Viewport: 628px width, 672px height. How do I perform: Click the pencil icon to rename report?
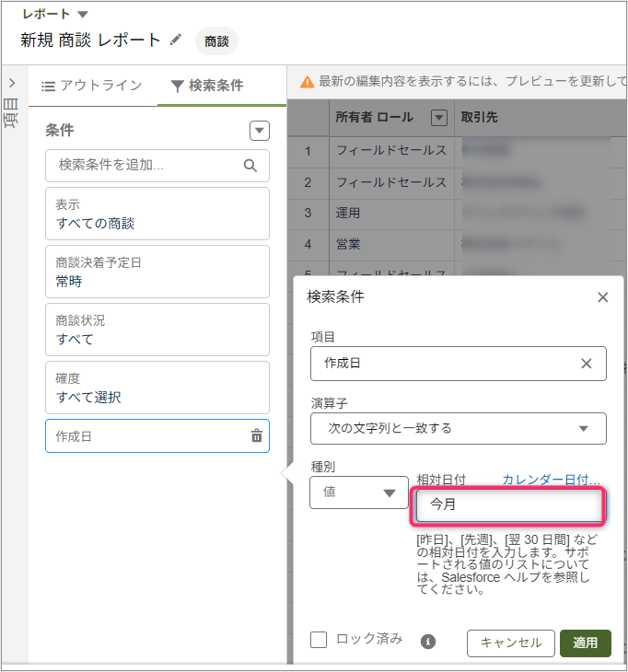pyautogui.click(x=176, y=40)
